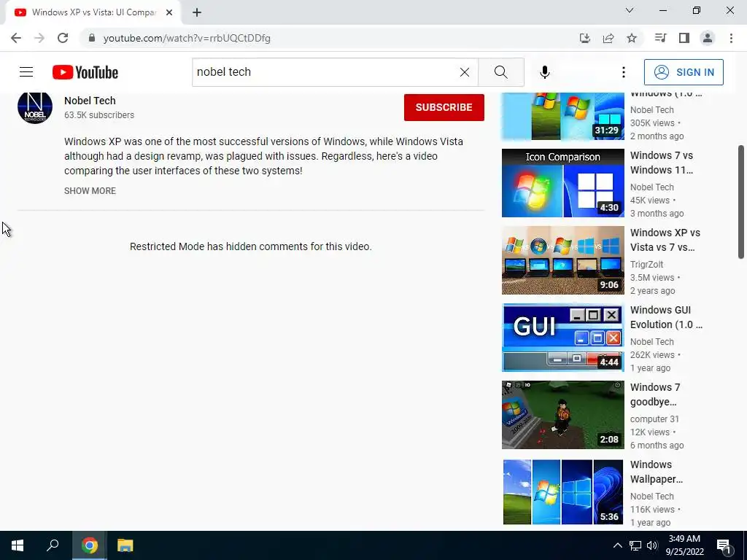Click the SIGN IN button
Viewport: 747px width, 560px height.
coord(683,72)
